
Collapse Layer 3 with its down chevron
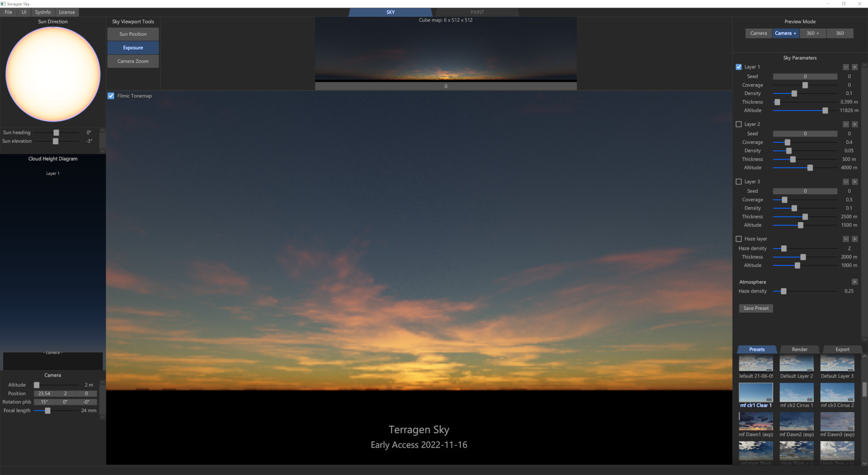click(846, 182)
